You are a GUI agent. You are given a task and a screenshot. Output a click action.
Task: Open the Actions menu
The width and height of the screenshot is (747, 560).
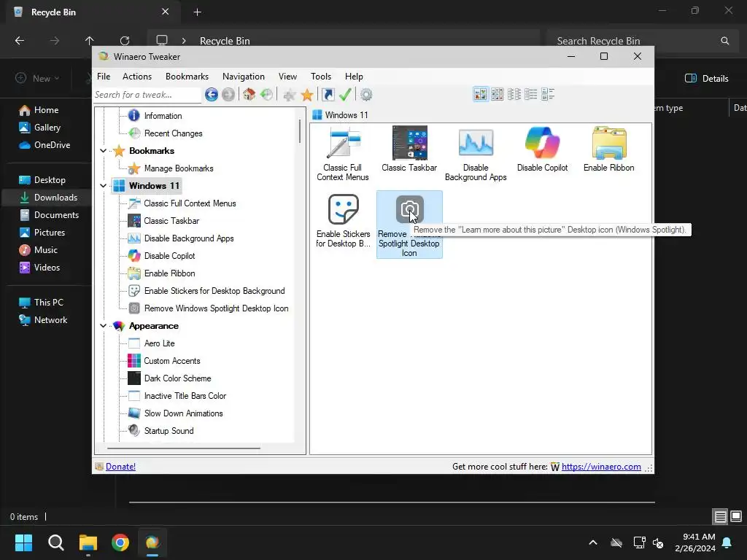[x=136, y=76]
